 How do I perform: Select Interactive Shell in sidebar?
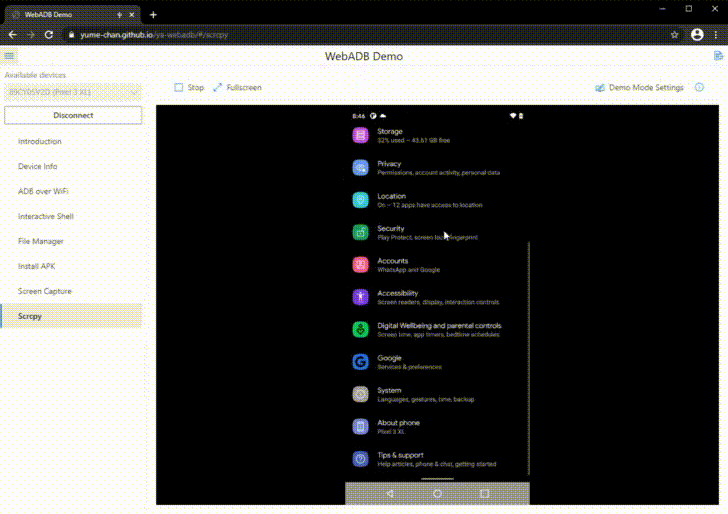pos(46,216)
